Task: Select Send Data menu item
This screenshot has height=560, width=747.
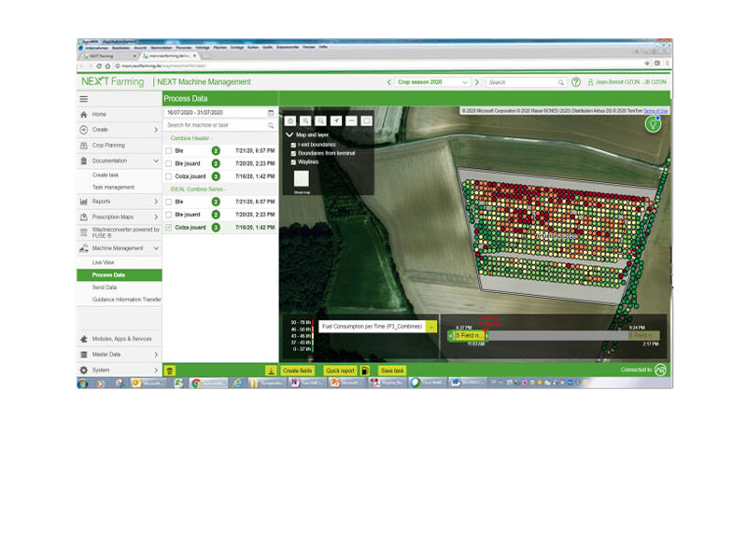Action: coord(105,287)
